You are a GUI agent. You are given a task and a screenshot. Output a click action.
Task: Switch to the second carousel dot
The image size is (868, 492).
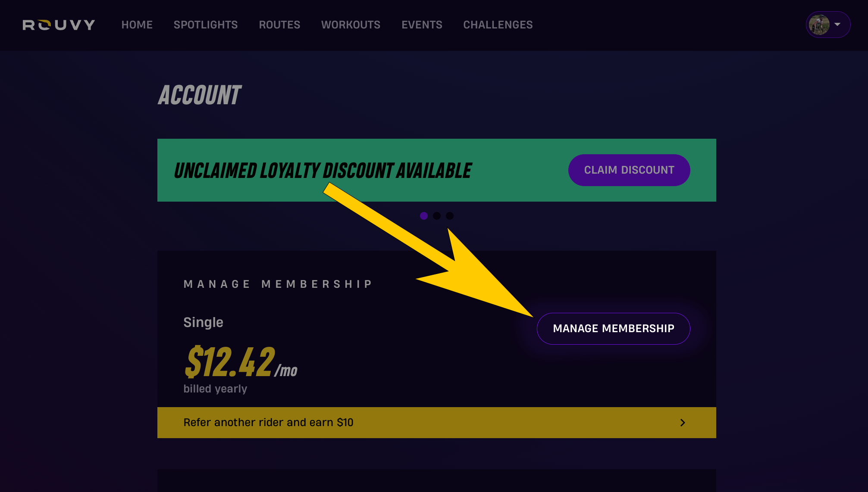point(437,216)
